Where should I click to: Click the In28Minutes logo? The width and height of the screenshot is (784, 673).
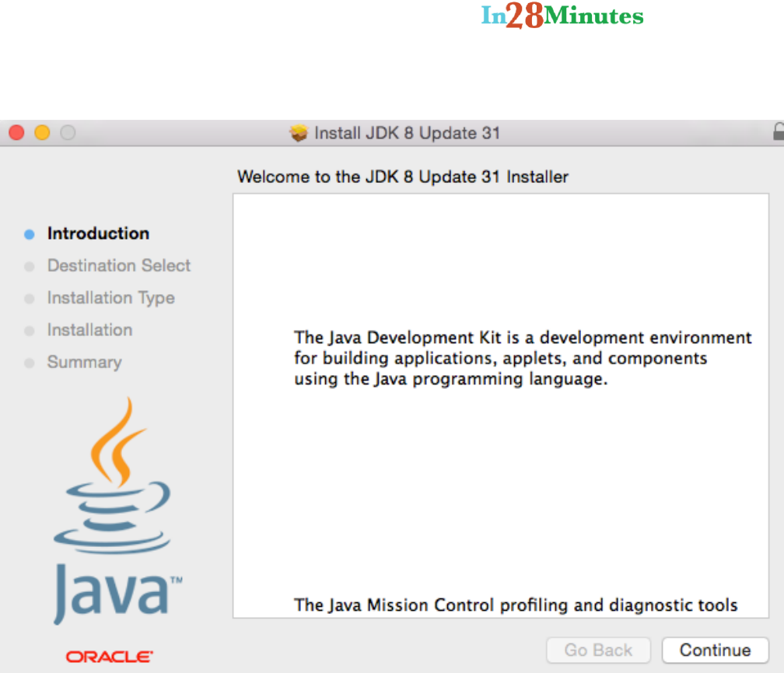[x=562, y=16]
